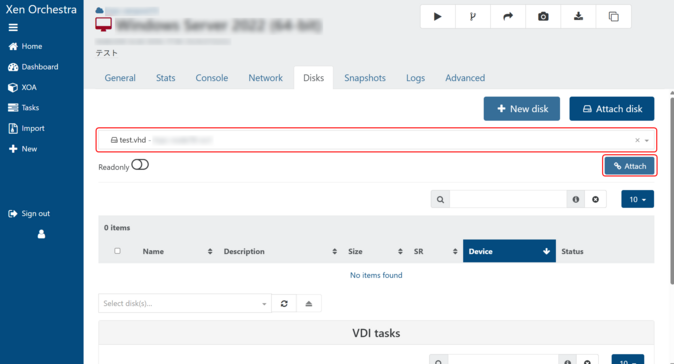
Task: Toggle the hamburger menu in sidebar
Action: 13,28
